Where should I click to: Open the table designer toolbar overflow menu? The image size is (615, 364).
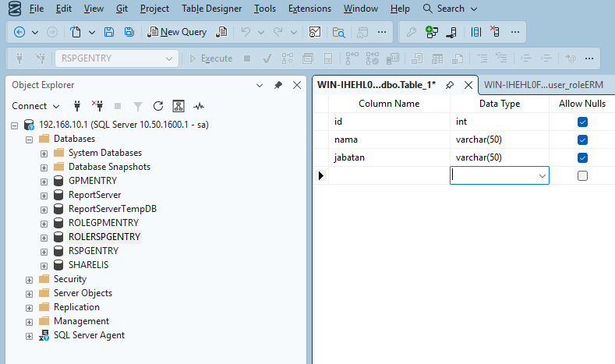515,32
